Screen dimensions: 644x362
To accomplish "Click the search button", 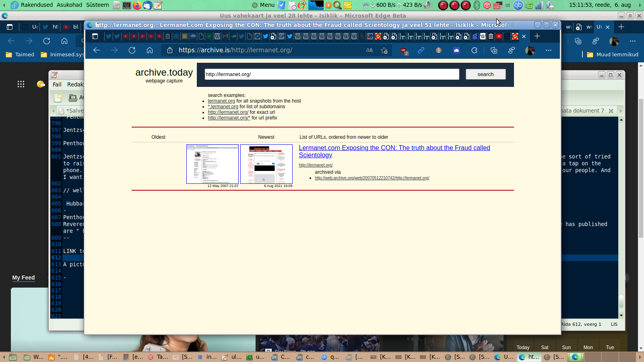I will pyautogui.click(x=485, y=74).
